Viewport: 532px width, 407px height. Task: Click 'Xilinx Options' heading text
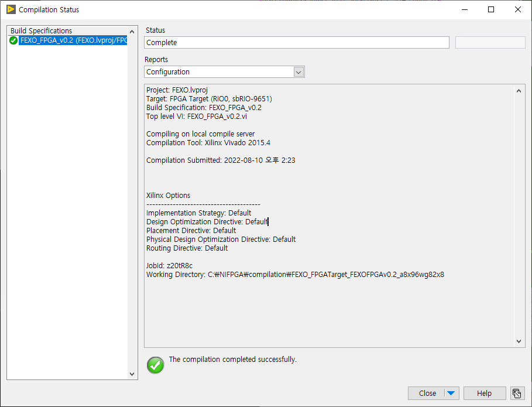168,196
